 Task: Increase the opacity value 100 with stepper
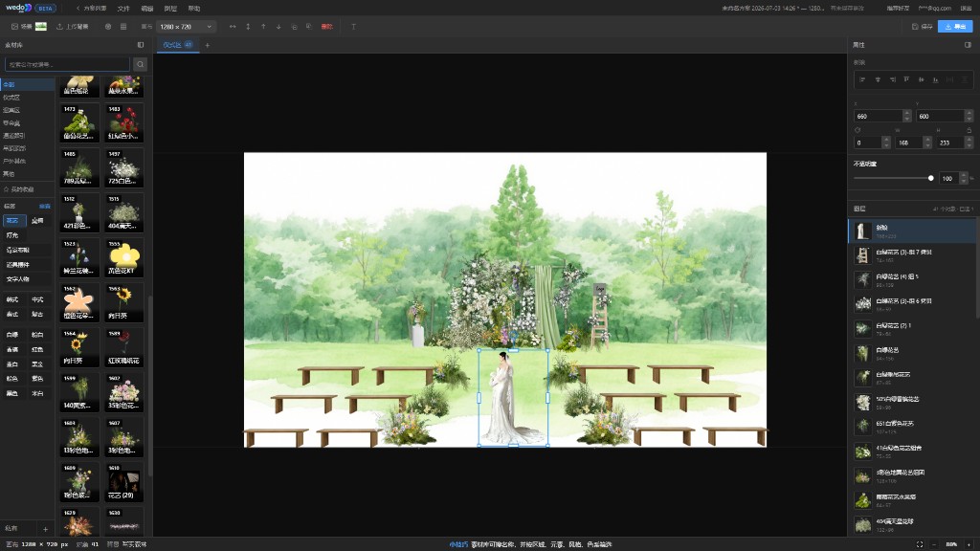(963, 176)
